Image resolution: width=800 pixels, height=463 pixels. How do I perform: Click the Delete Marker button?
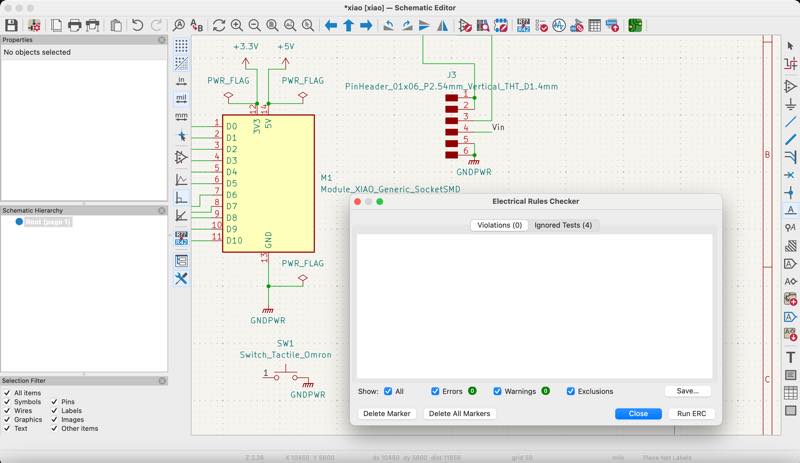pyautogui.click(x=387, y=413)
